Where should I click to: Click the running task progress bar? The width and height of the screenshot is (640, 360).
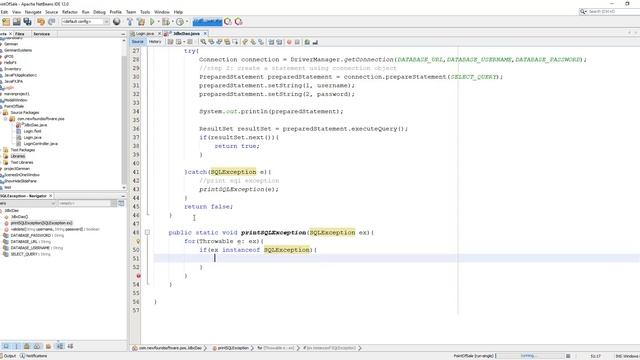[529, 356]
